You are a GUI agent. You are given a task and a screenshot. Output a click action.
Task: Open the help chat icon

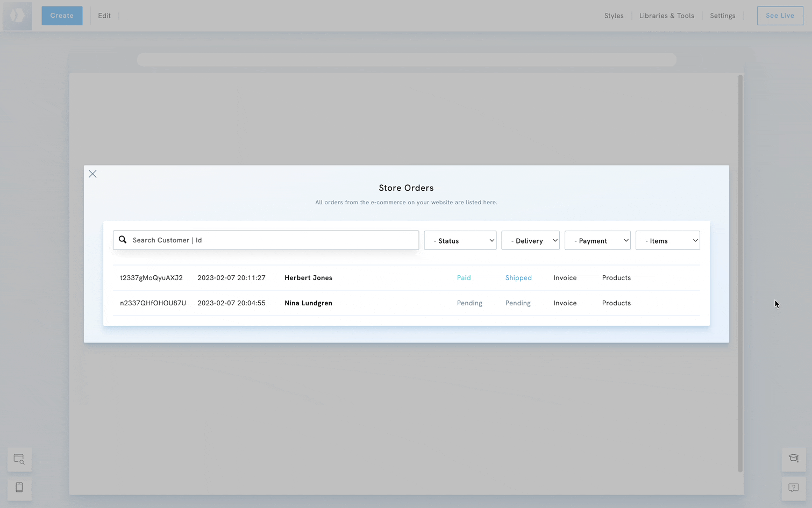(x=793, y=488)
